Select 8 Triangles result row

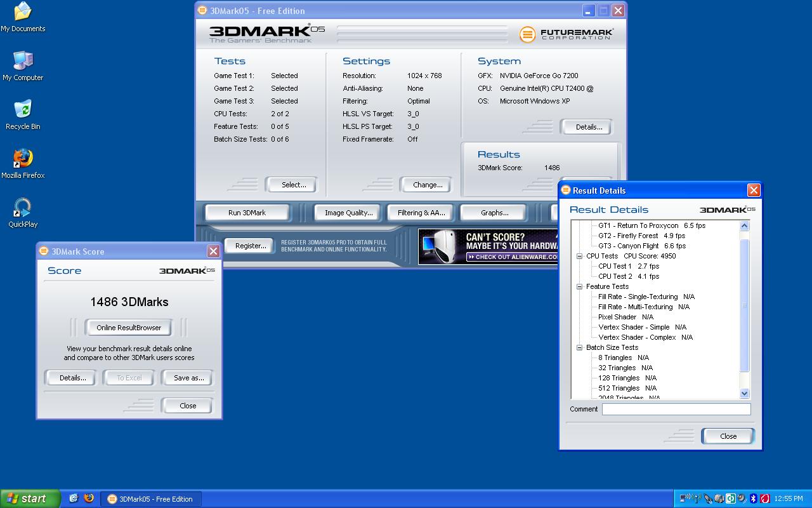(623, 358)
